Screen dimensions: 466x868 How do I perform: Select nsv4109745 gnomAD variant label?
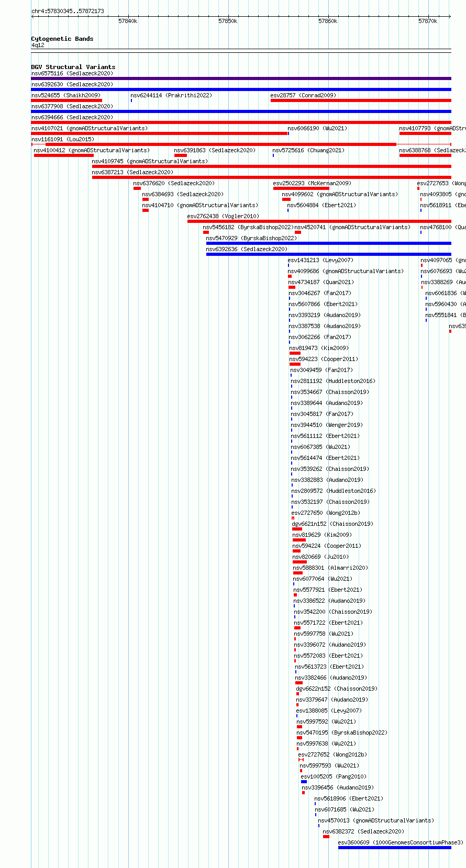[x=150, y=161]
